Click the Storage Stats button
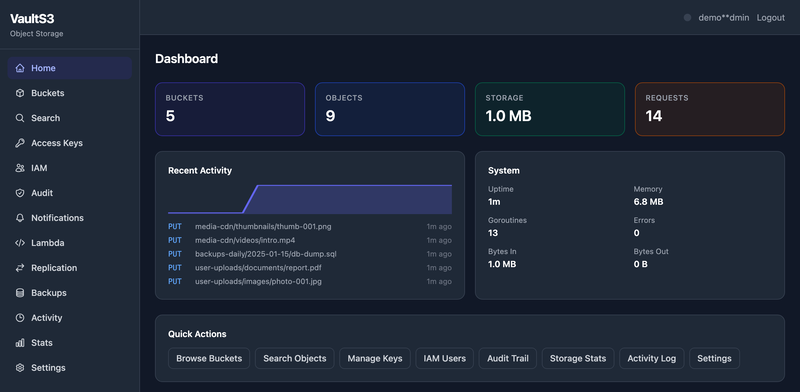This screenshot has height=392, width=800. click(x=578, y=358)
